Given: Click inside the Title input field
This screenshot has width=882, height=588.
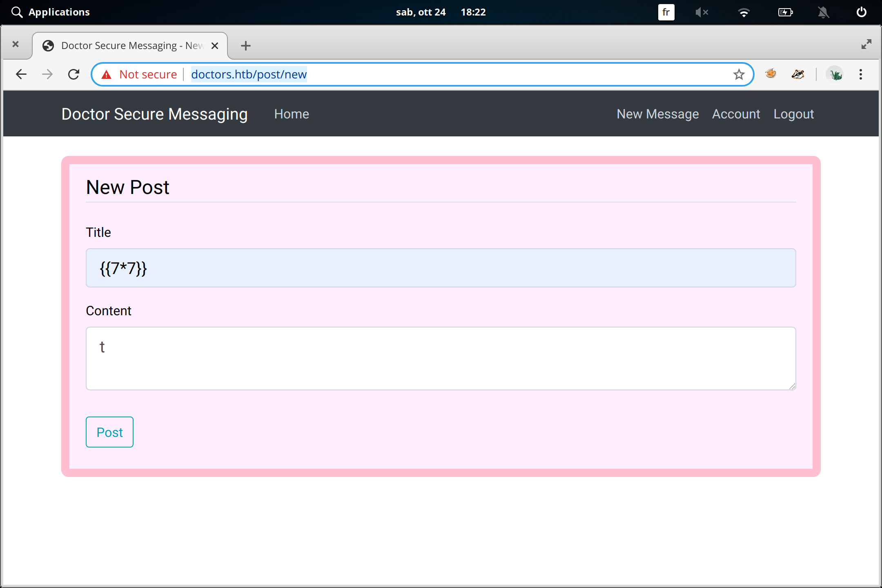Looking at the screenshot, I should point(441,268).
